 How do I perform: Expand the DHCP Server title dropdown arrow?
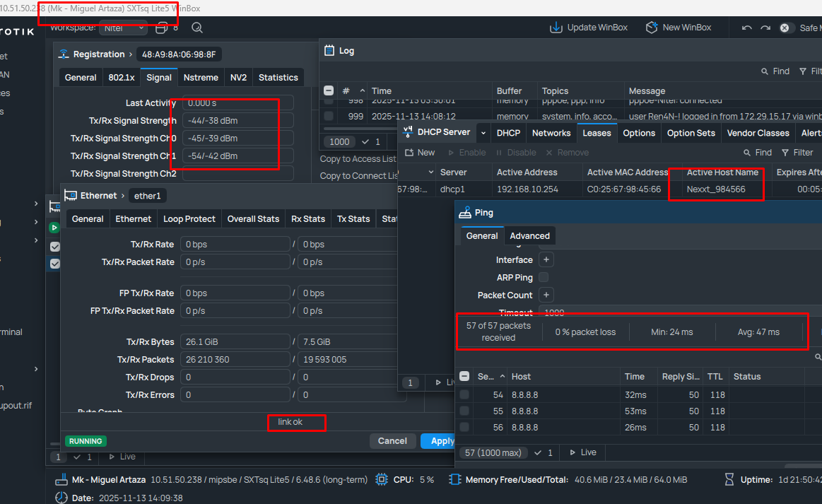click(x=483, y=133)
